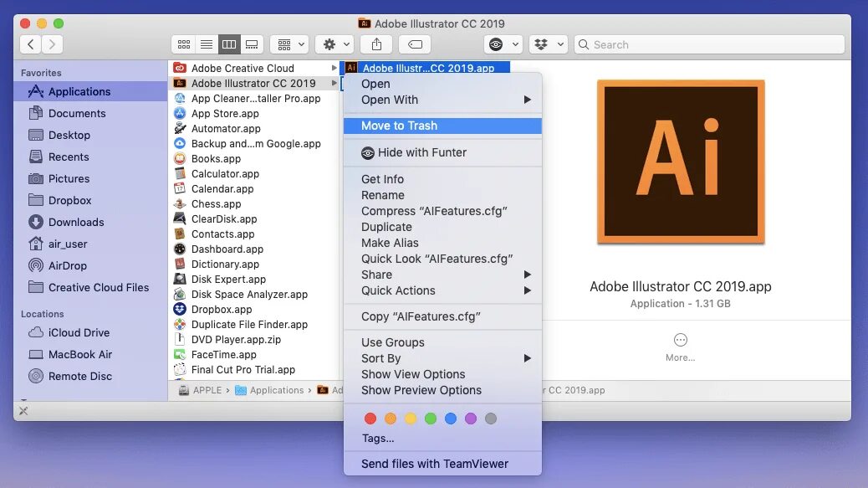Choose Move to Trash in context menu
868x488 pixels.
pyautogui.click(x=442, y=126)
